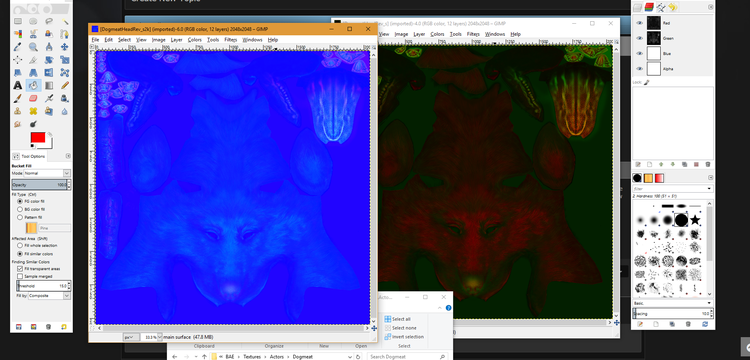Image resolution: width=750 pixels, height=360 pixels.
Task: Select Fill whole selection radio
Action: point(20,245)
